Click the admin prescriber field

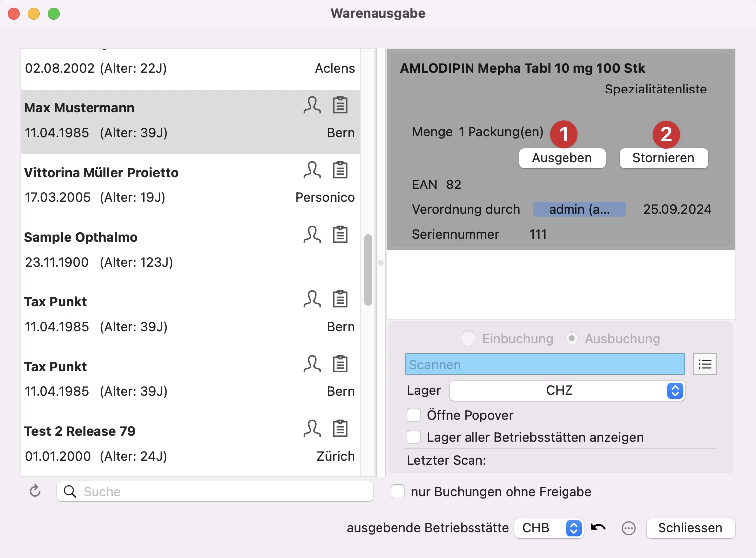pyautogui.click(x=579, y=209)
